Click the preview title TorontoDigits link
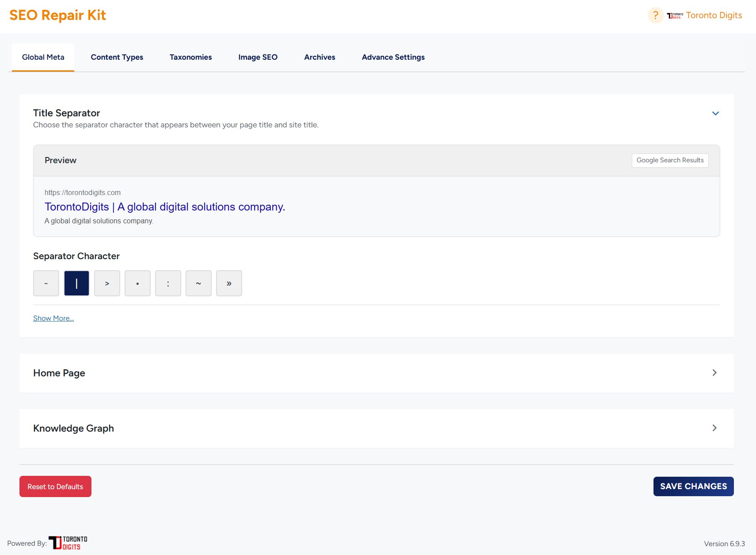 [165, 207]
